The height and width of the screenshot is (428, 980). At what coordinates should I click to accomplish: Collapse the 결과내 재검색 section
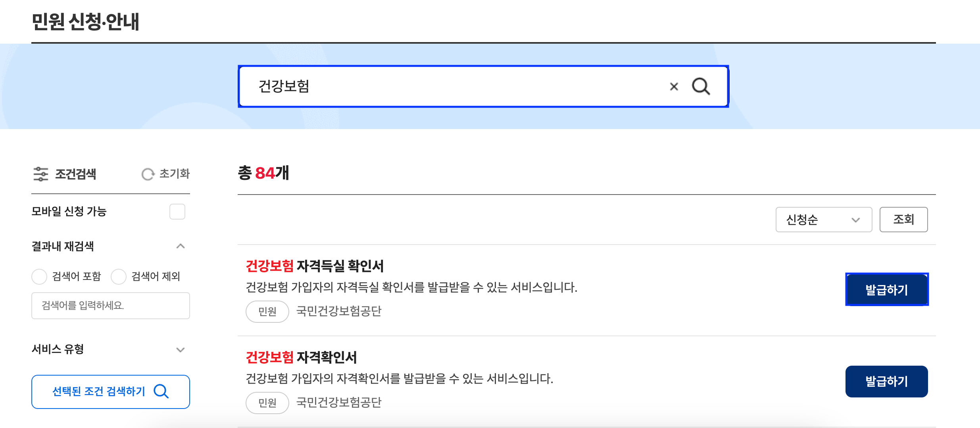point(181,246)
